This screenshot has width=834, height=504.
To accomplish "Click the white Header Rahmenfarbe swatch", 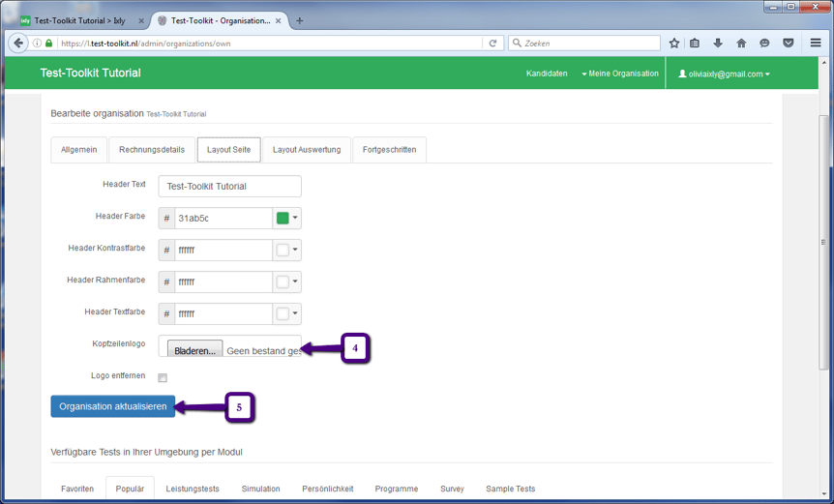I will pyautogui.click(x=283, y=282).
